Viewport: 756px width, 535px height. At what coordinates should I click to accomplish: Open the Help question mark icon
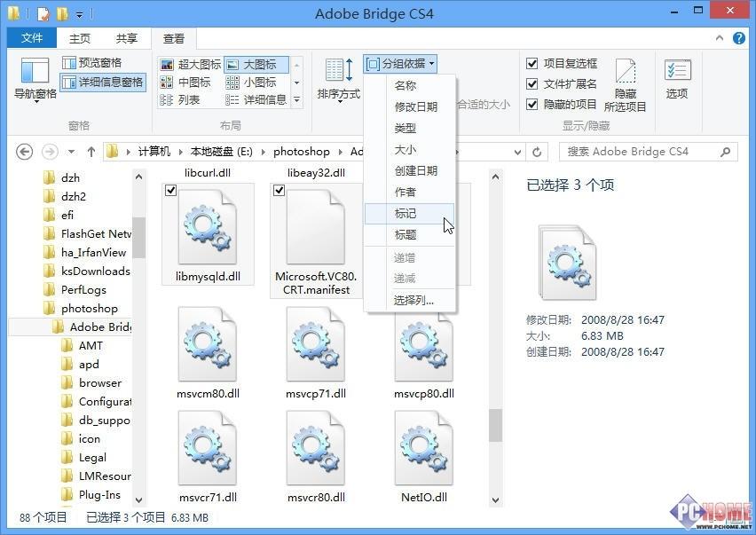click(x=738, y=38)
